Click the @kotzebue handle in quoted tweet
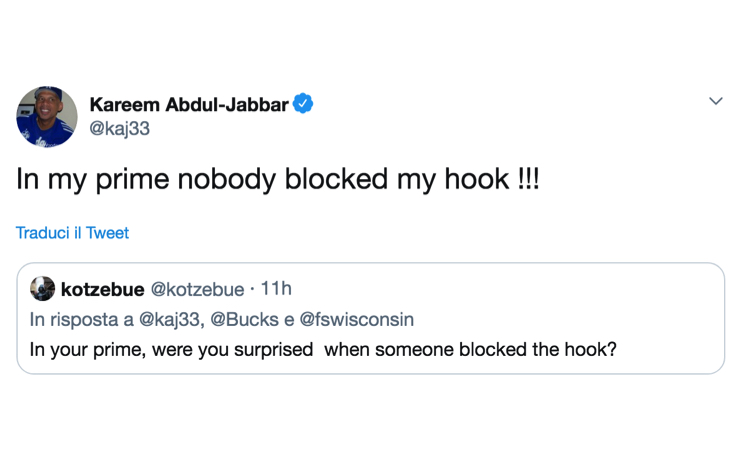 197,289
